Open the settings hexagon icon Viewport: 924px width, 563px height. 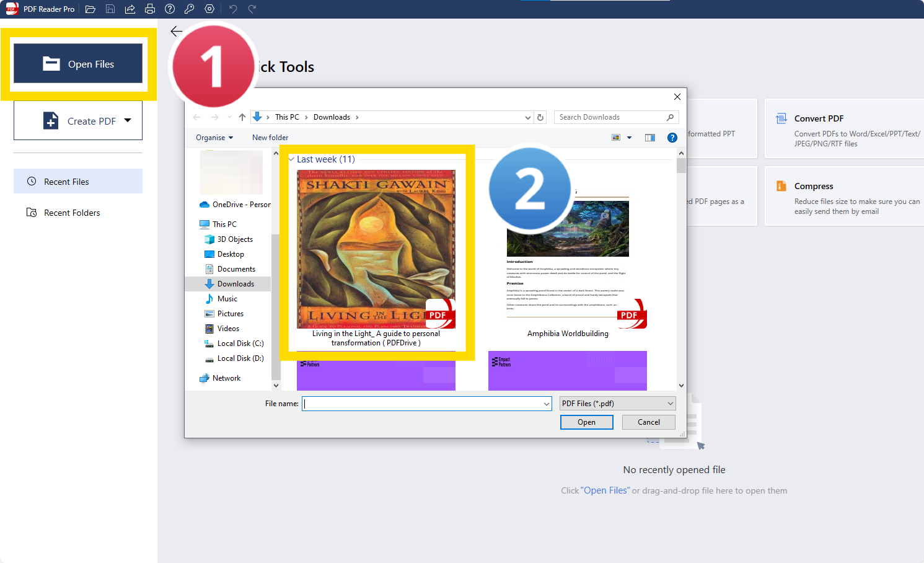209,9
